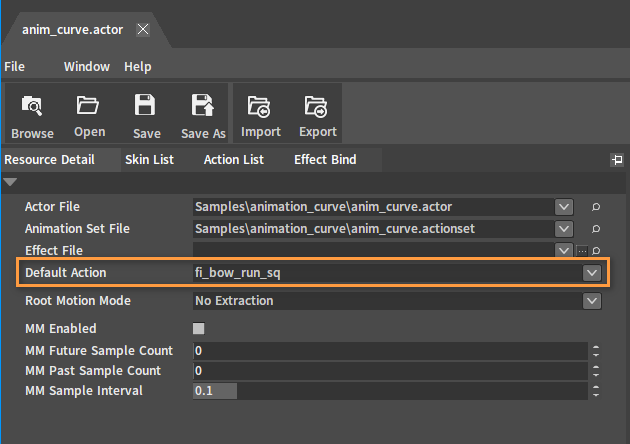Click the MM Future Sample Count stepper

[596, 351]
